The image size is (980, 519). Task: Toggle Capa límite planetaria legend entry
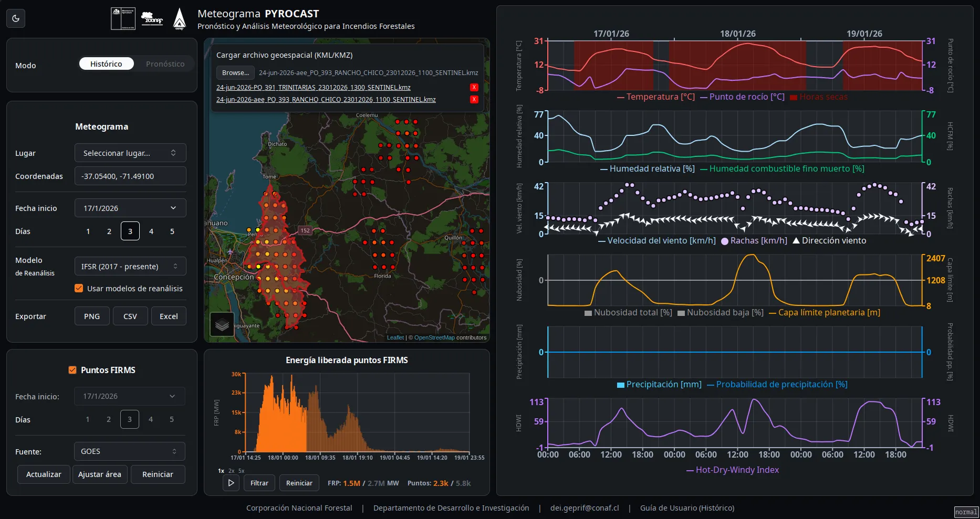[825, 312]
